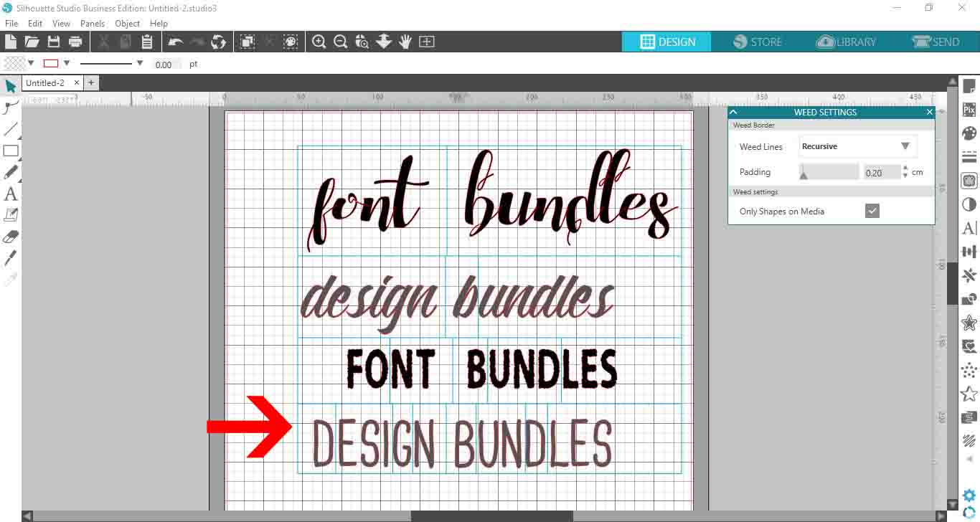
Task: Open the LIBRARY tab
Action: (x=847, y=42)
